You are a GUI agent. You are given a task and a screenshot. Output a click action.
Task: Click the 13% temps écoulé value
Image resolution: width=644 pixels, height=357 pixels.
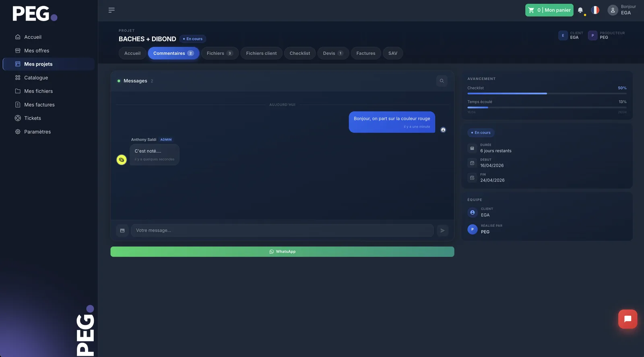[x=623, y=102]
